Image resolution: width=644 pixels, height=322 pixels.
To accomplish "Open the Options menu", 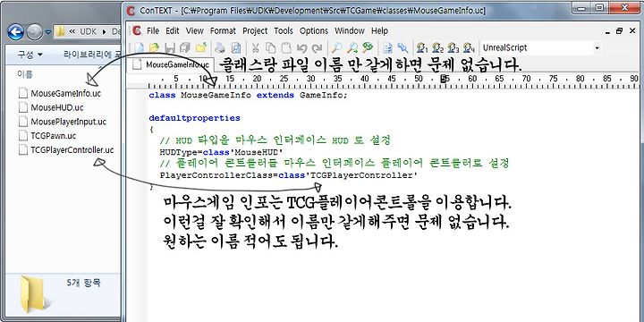I will (314, 30).
